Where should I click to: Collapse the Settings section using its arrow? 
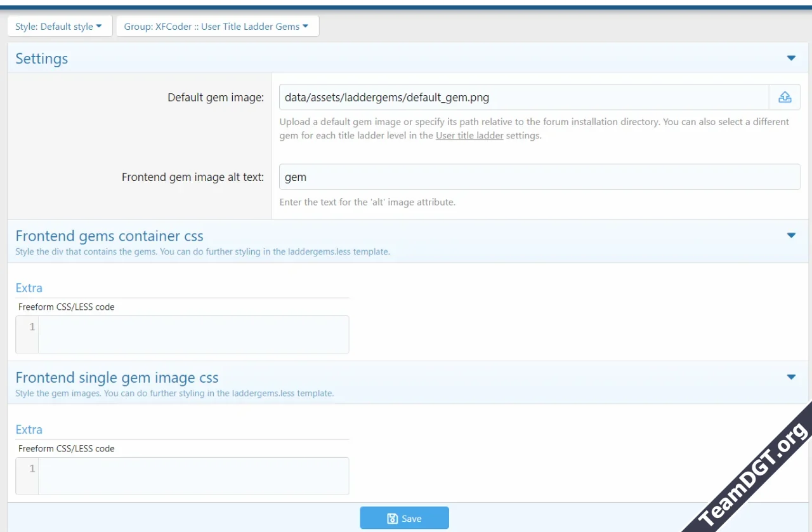[791, 58]
